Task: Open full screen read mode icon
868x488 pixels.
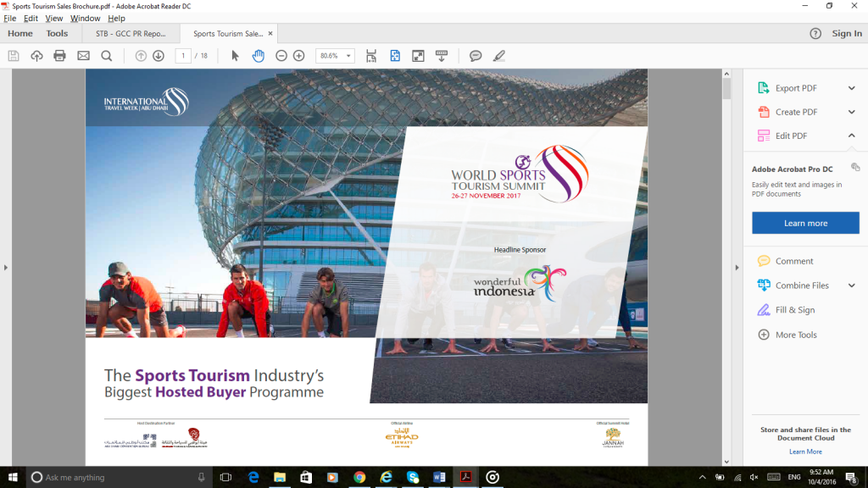Action: [418, 56]
